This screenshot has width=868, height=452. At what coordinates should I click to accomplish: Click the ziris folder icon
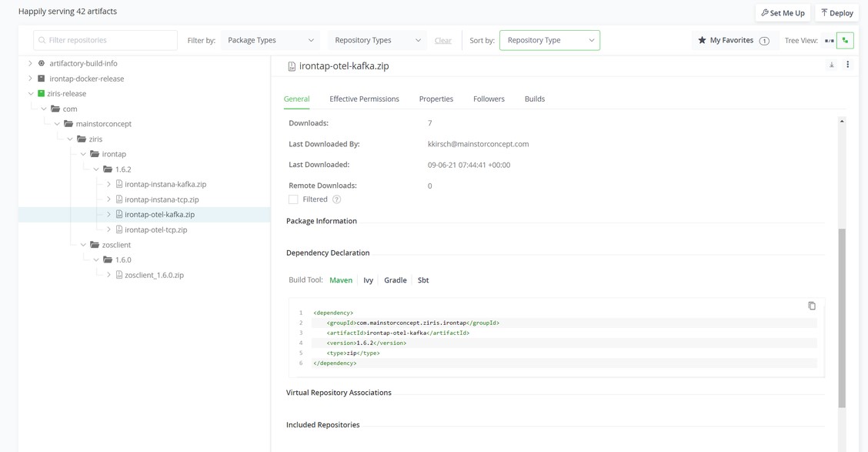point(82,139)
